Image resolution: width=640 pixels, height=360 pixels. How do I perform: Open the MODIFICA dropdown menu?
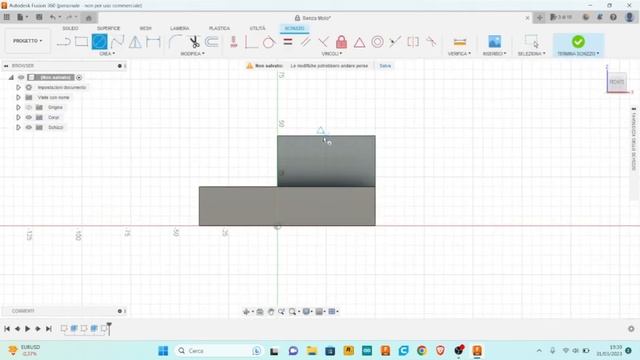pos(192,53)
